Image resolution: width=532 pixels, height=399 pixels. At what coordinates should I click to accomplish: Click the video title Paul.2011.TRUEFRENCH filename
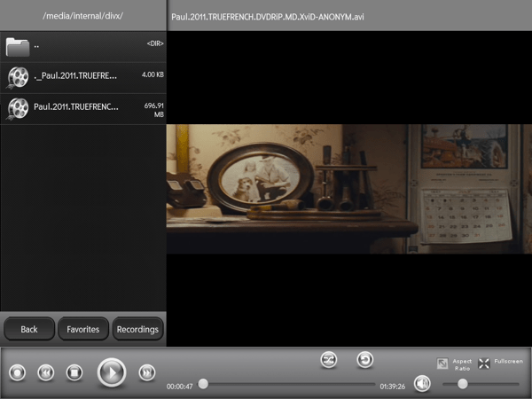[x=268, y=17]
